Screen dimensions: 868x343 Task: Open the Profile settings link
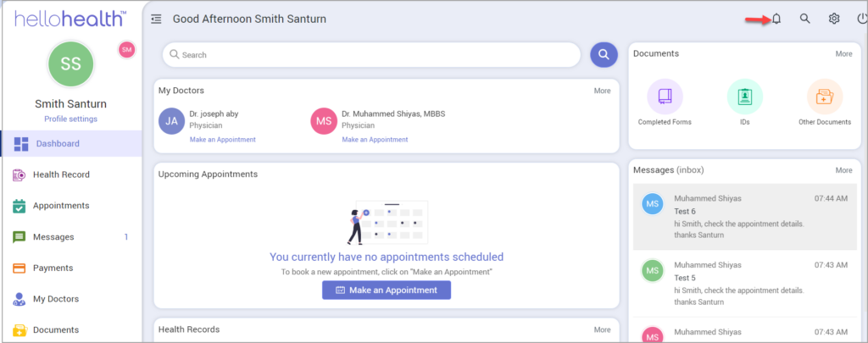[70, 119]
